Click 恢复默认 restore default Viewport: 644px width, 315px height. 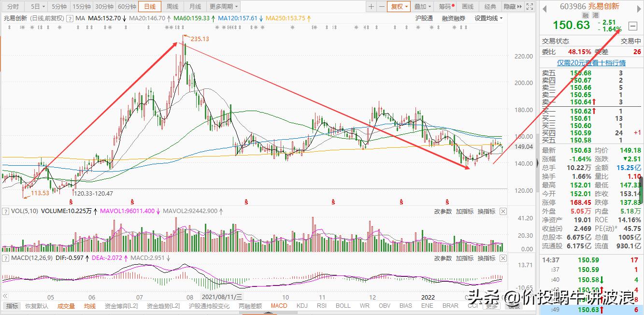pos(37,306)
